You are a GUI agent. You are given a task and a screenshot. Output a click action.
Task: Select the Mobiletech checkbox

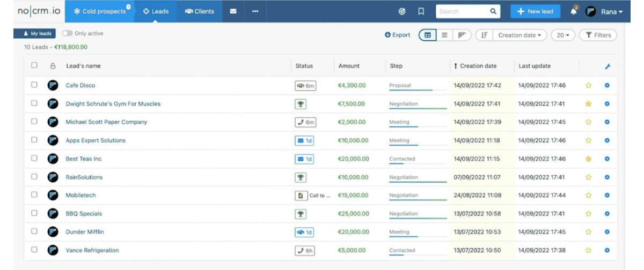click(34, 194)
